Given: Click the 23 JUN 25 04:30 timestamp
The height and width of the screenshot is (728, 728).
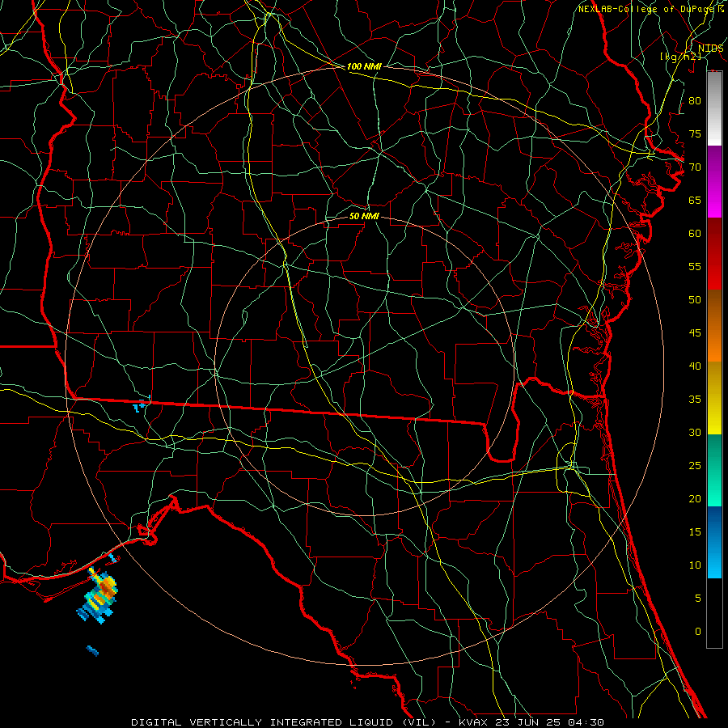Looking at the screenshot, I should click(550, 722).
